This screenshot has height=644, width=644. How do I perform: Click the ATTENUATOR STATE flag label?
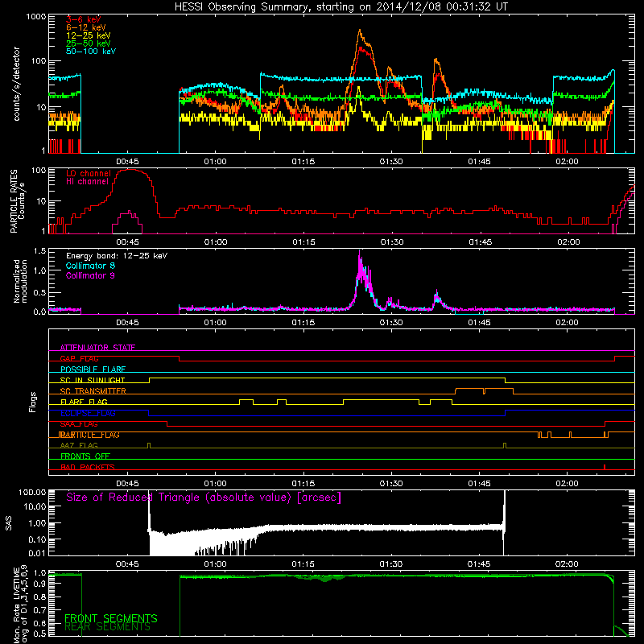pos(97,348)
